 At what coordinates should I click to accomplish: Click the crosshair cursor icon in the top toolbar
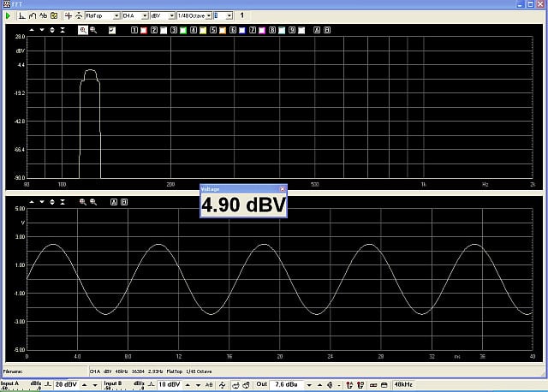pyautogui.click(x=68, y=15)
